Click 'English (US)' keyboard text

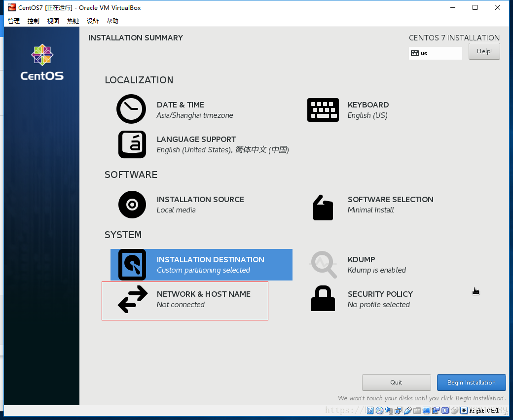pyautogui.click(x=367, y=115)
